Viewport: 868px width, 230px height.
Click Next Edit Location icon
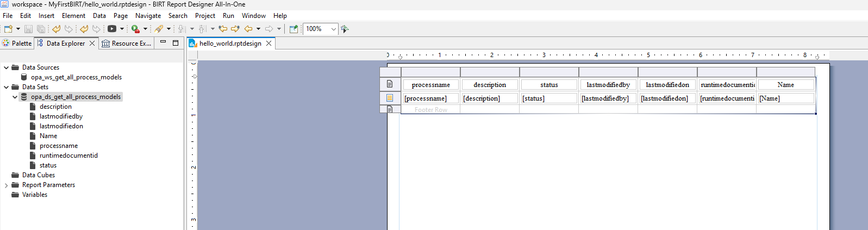click(x=235, y=29)
